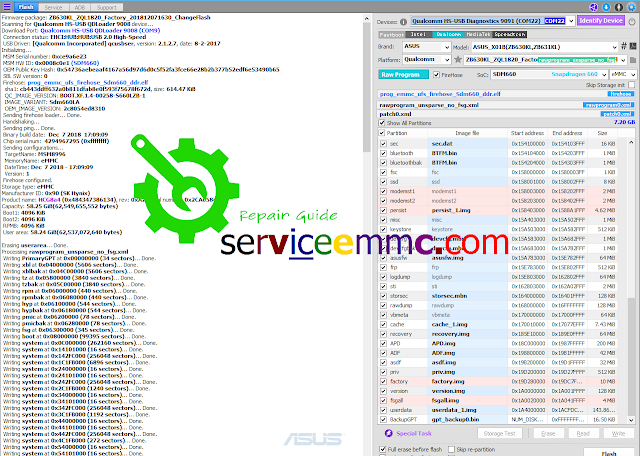640x456 pixels.
Task: Sort by Start address column header
Action: (x=527, y=133)
